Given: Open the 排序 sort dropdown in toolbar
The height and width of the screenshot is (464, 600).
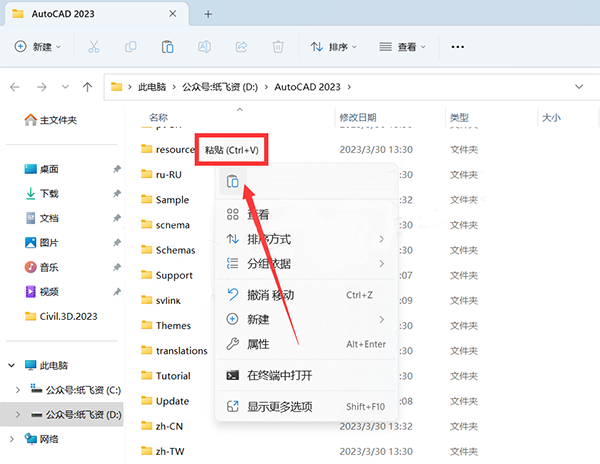Looking at the screenshot, I should [x=333, y=47].
